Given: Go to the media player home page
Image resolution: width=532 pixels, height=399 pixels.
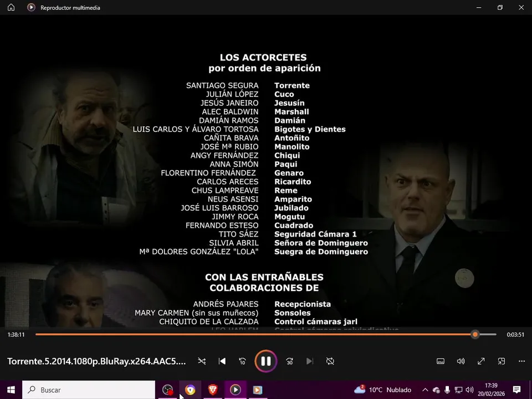Looking at the screenshot, I should 11,7.
